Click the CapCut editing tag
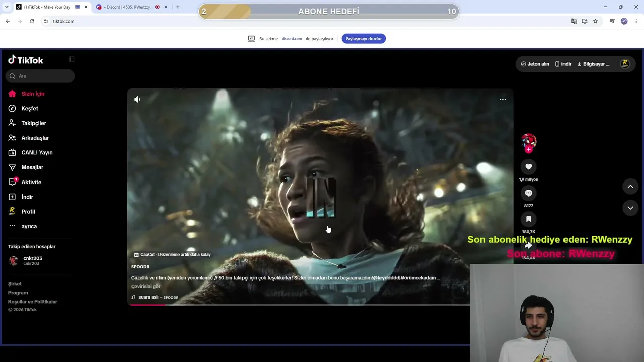Screen dimensions: 644x362 [173, 255]
